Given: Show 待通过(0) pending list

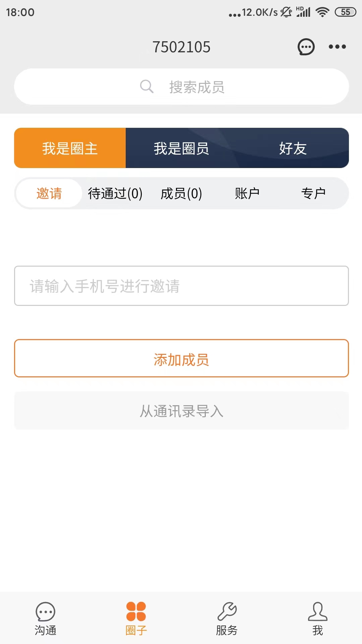Looking at the screenshot, I should [115, 193].
